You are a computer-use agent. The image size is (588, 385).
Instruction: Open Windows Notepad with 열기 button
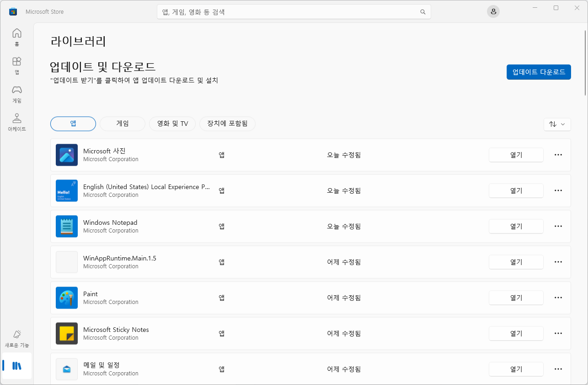(516, 226)
